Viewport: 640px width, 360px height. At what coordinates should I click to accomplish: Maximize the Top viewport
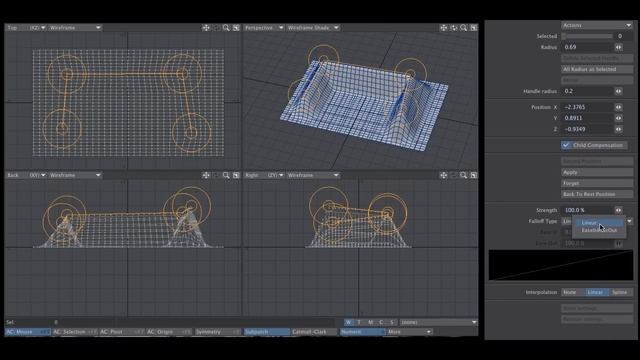(236, 28)
